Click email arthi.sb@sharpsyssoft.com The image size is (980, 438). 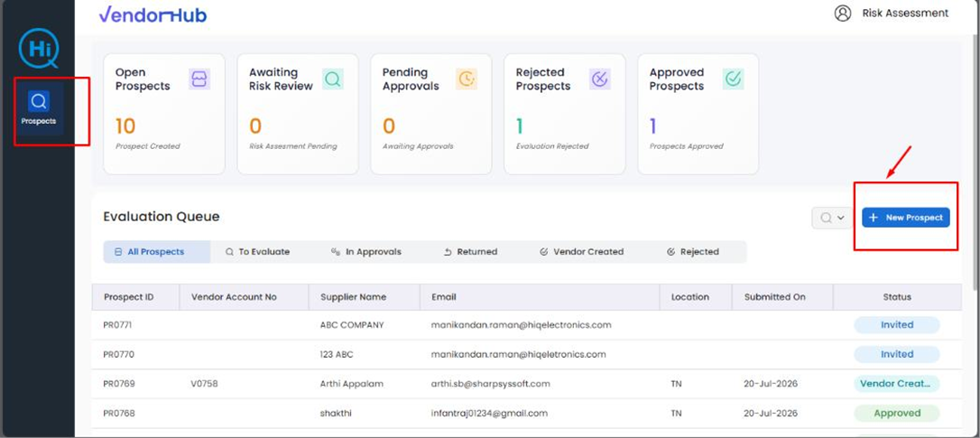(x=491, y=384)
